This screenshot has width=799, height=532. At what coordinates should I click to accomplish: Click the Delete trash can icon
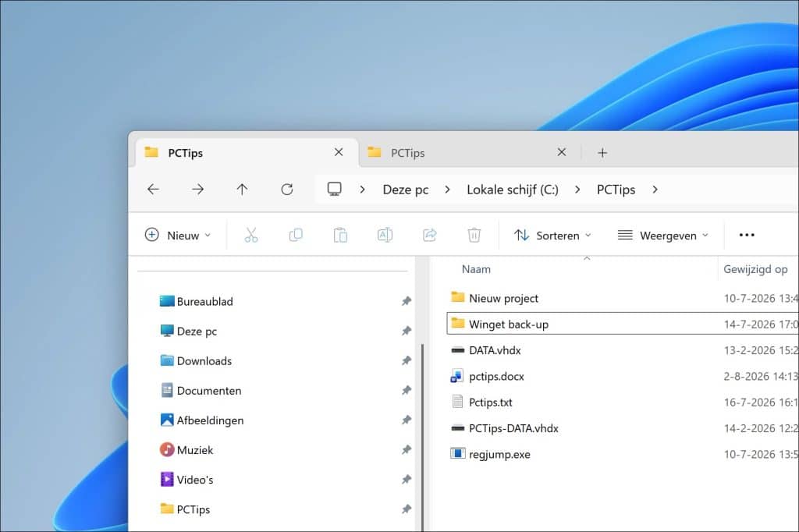474,235
